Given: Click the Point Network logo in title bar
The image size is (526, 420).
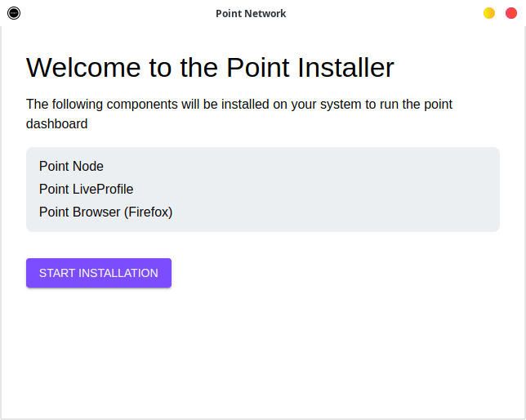Looking at the screenshot, I should (x=14, y=13).
